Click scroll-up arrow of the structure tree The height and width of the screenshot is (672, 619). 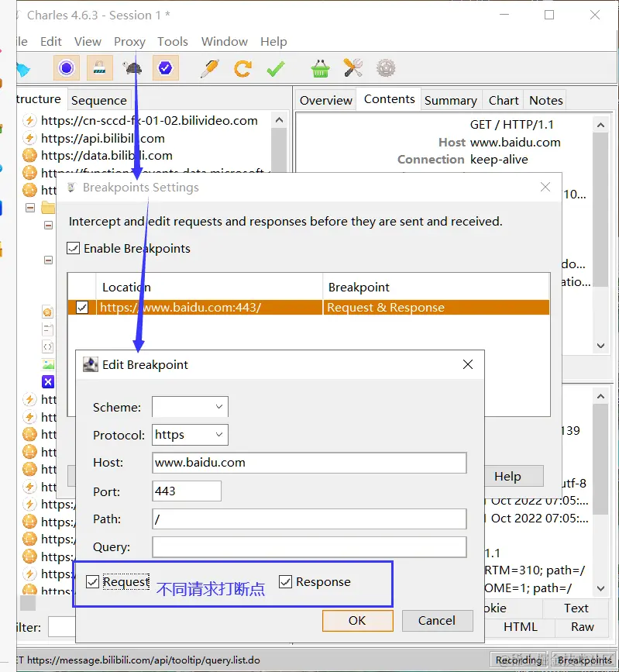pos(280,120)
